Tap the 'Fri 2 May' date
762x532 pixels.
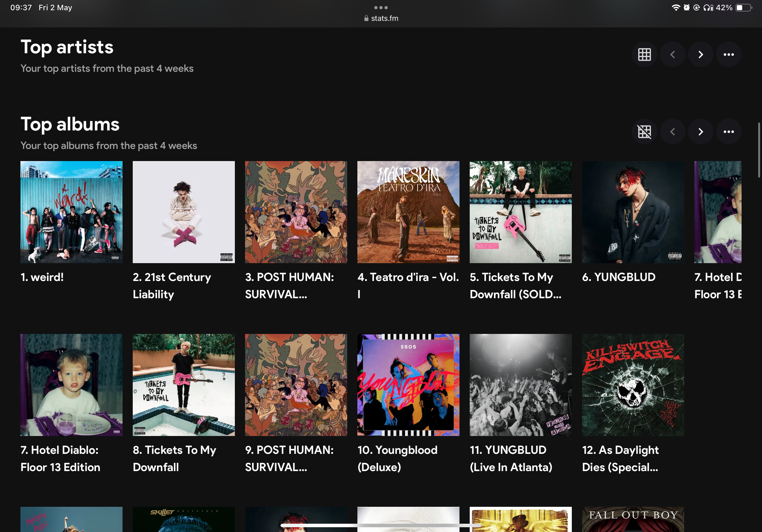[x=55, y=7]
